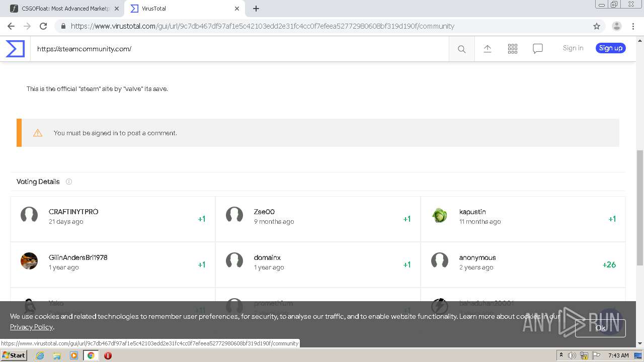
Task: Click the +26 vote score
Action: click(609, 264)
